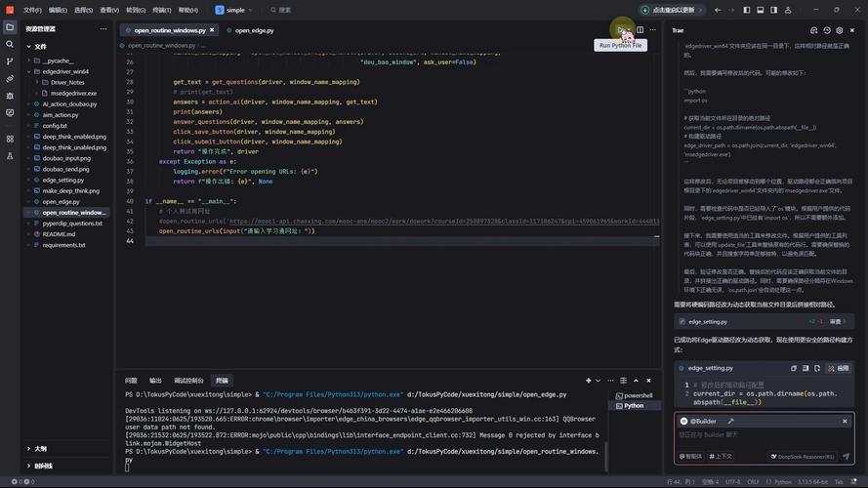
Task: Open the Extensions view icon
Action: (x=10, y=139)
